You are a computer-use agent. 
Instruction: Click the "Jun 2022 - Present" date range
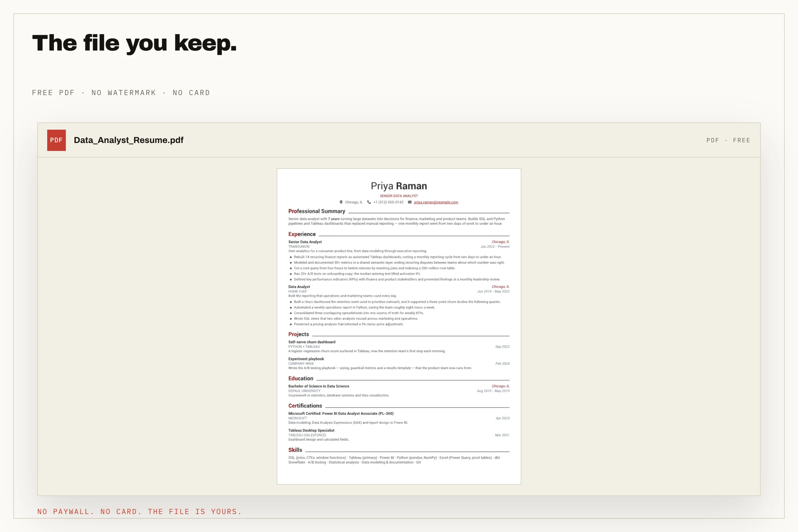pyautogui.click(x=495, y=247)
